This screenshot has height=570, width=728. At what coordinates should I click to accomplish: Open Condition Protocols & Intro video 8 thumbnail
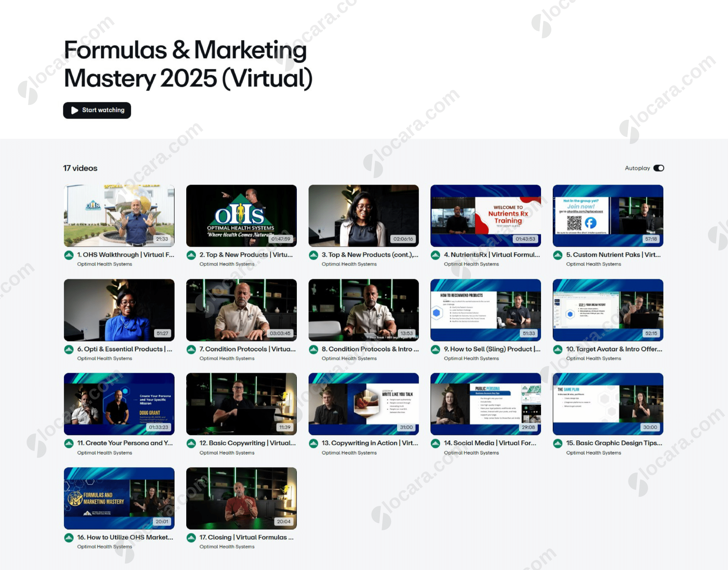363,310
